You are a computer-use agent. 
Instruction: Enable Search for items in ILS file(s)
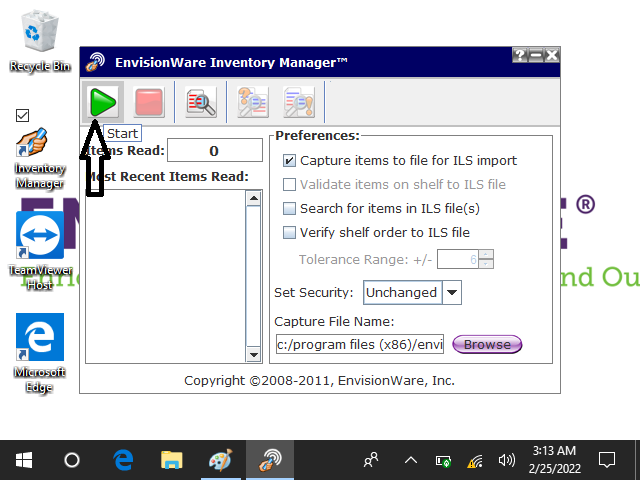point(289,209)
